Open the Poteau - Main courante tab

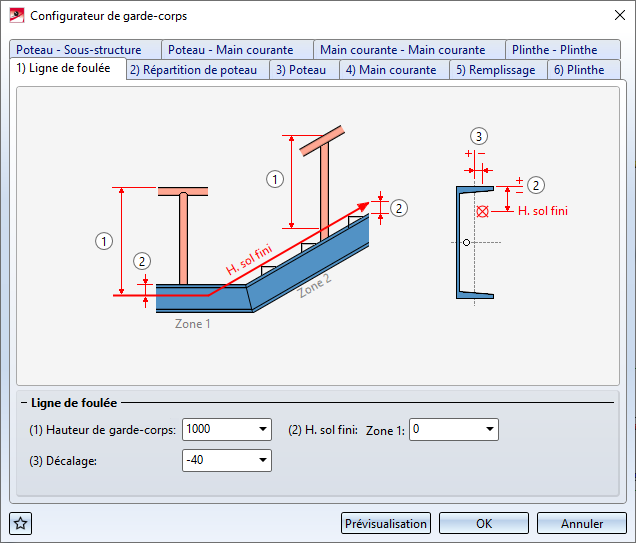(238, 50)
